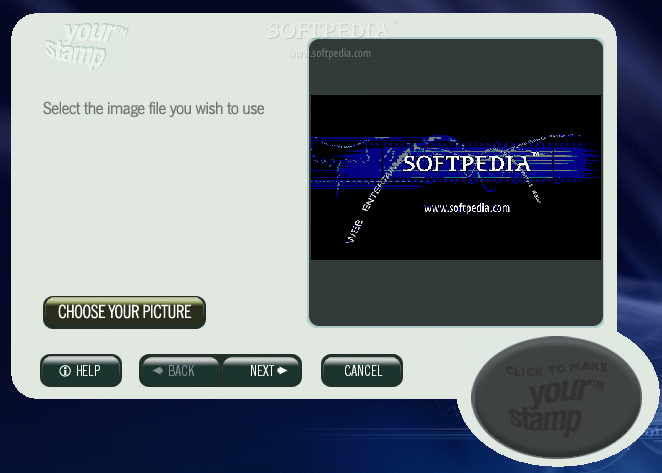Click the round 'Click to make your stamp' button
The height and width of the screenshot is (473, 662).
coord(556,397)
